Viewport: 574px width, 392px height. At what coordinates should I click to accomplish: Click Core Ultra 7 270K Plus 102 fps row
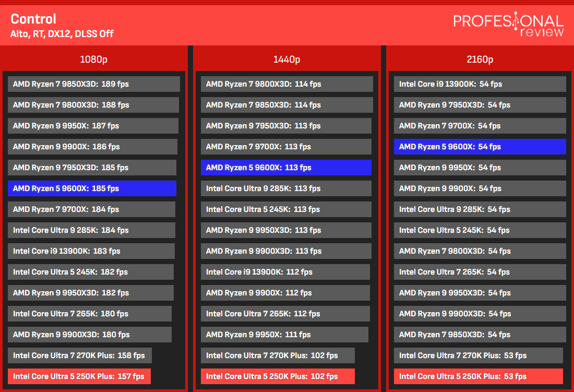tap(278, 355)
